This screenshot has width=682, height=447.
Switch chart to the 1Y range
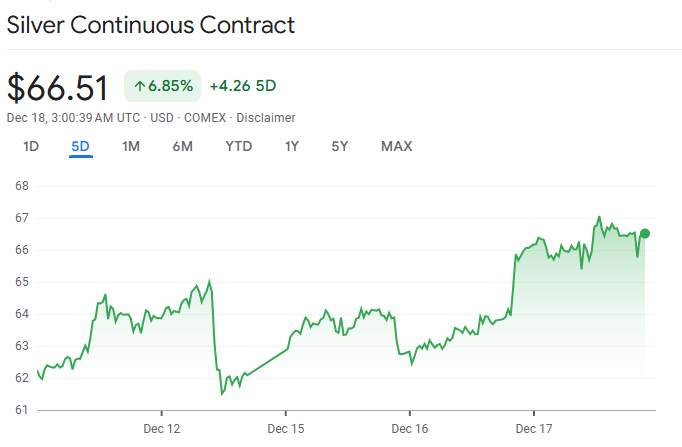pyautogui.click(x=292, y=147)
